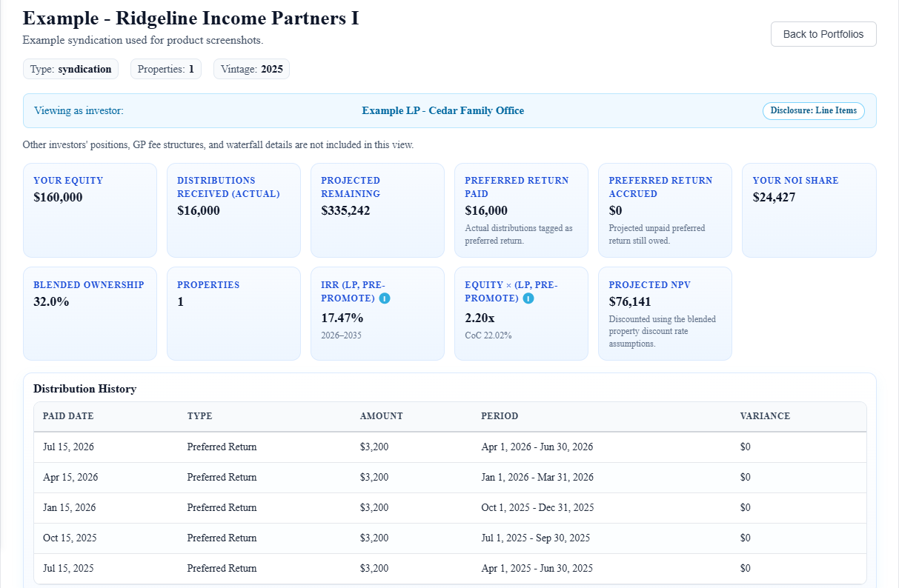The width and height of the screenshot is (899, 588).
Task: Click the CoC 22.02% text
Action: point(488,335)
